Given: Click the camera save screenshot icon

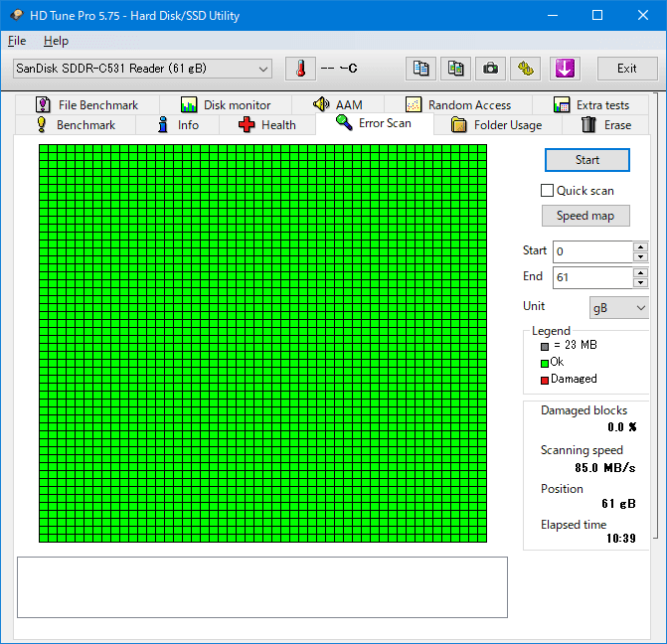Looking at the screenshot, I should click(x=490, y=69).
